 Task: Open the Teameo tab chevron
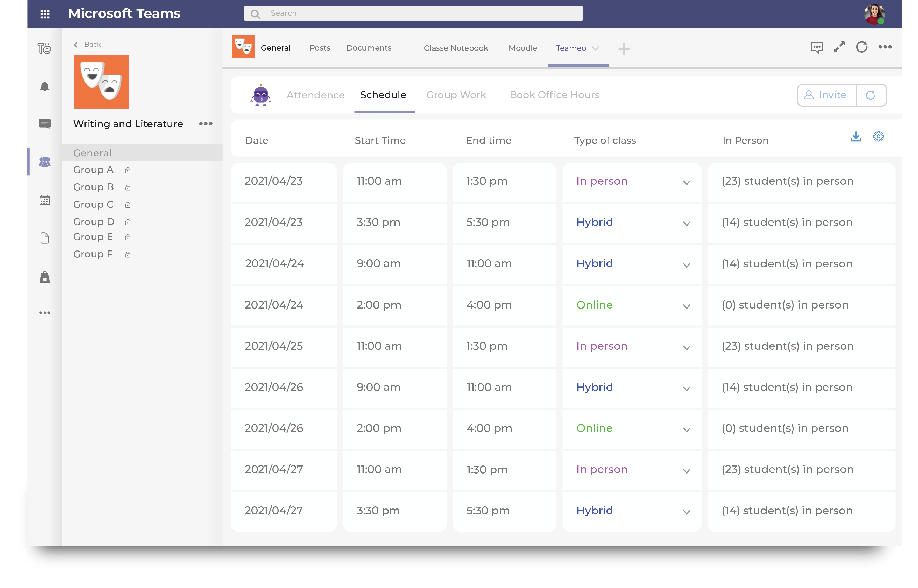tap(595, 48)
